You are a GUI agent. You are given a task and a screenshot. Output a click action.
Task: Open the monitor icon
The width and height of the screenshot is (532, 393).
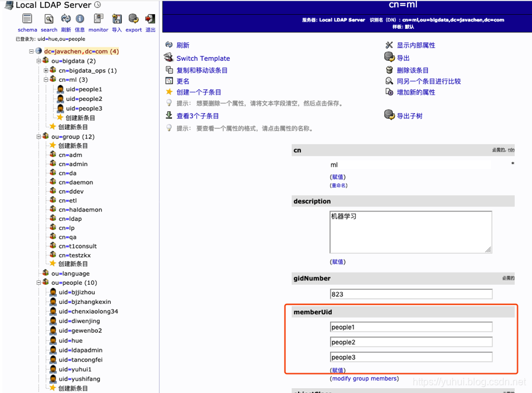(99, 18)
